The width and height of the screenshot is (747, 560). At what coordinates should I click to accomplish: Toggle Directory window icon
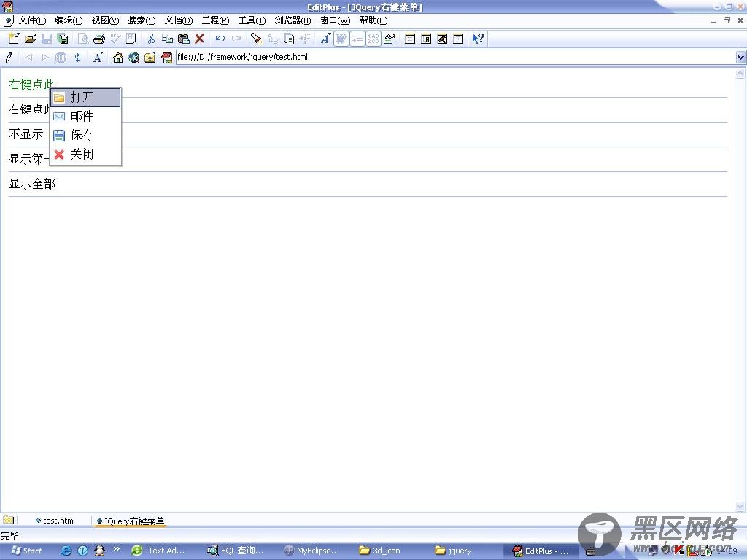[x=410, y=39]
